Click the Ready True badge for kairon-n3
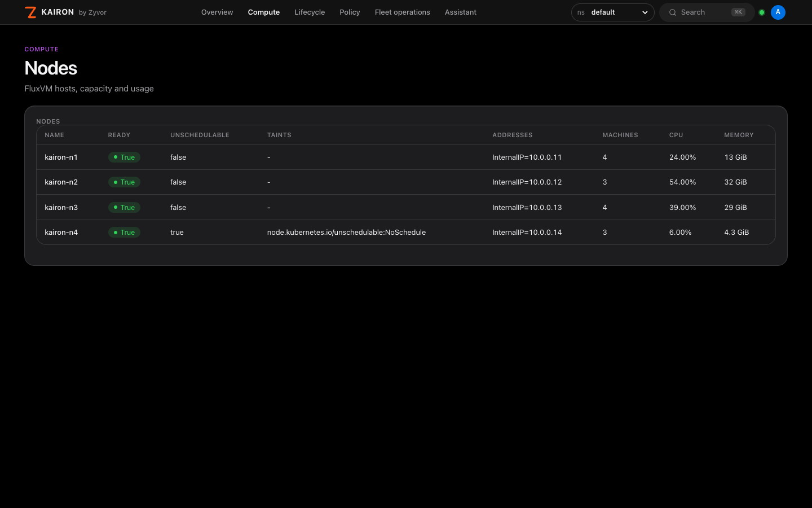The height and width of the screenshot is (508, 812). 124,208
